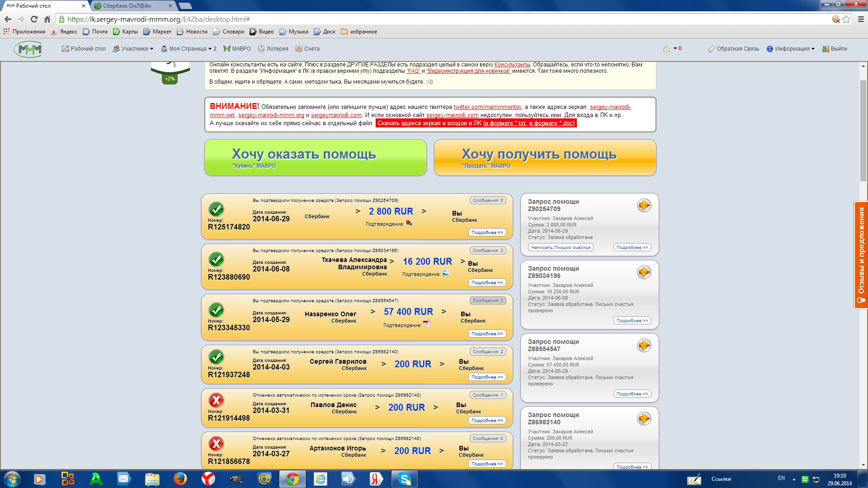Open the МАВРО menu item
868x488 pixels.
point(237,49)
